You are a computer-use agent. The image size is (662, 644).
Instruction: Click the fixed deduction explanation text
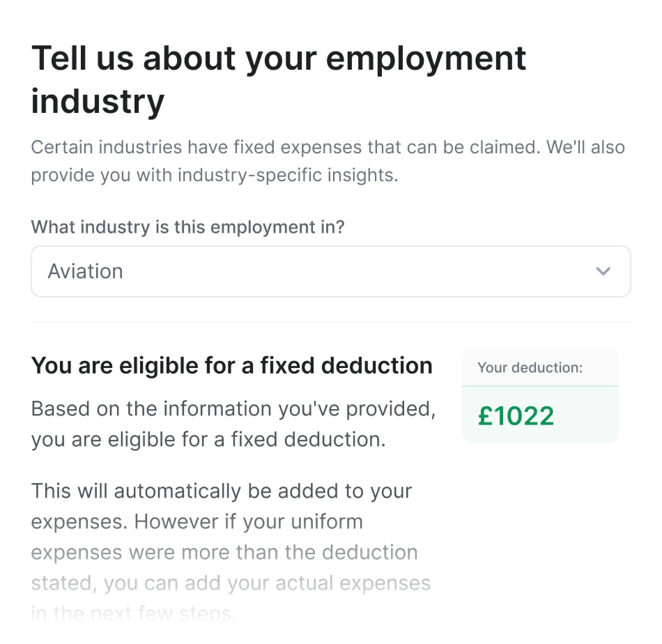point(233,423)
